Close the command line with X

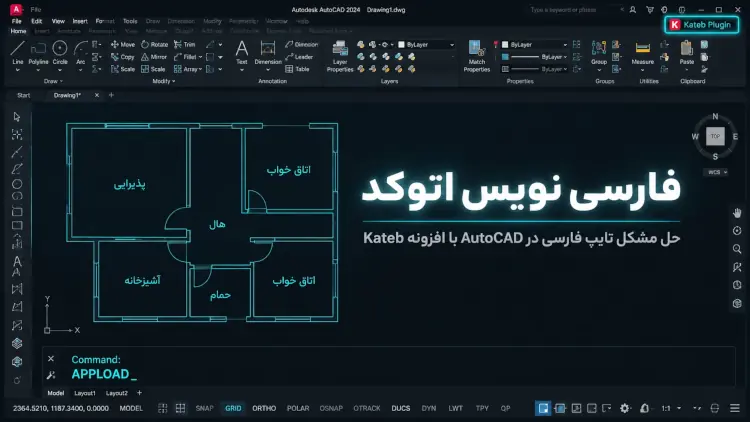coord(51,358)
